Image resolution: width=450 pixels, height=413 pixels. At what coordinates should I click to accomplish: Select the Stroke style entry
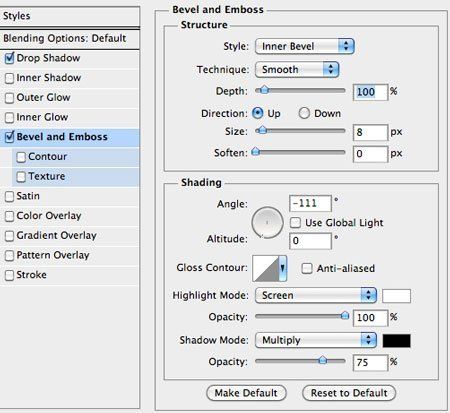coord(70,275)
